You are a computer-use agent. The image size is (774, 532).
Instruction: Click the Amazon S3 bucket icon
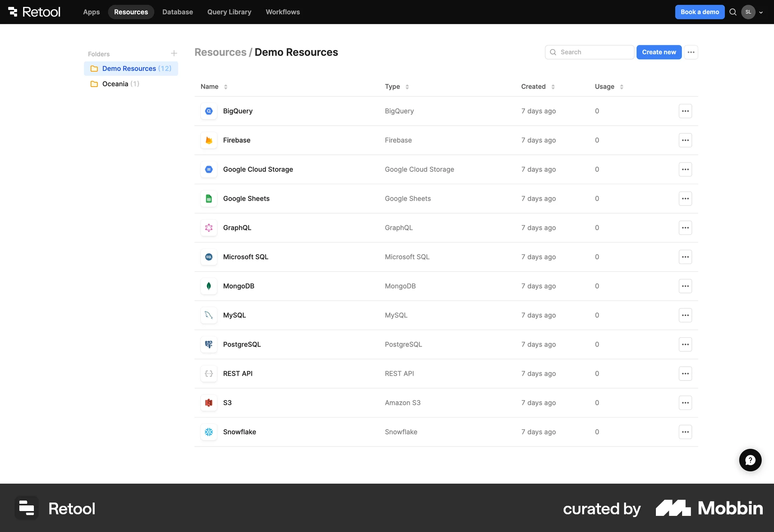pos(209,403)
